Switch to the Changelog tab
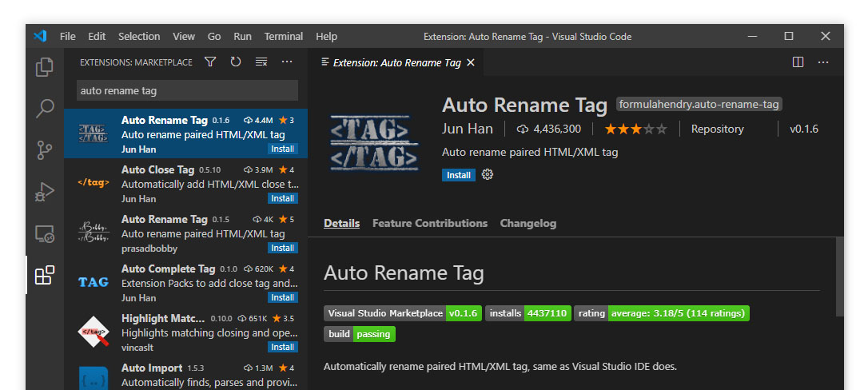The image size is (868, 390). point(528,224)
